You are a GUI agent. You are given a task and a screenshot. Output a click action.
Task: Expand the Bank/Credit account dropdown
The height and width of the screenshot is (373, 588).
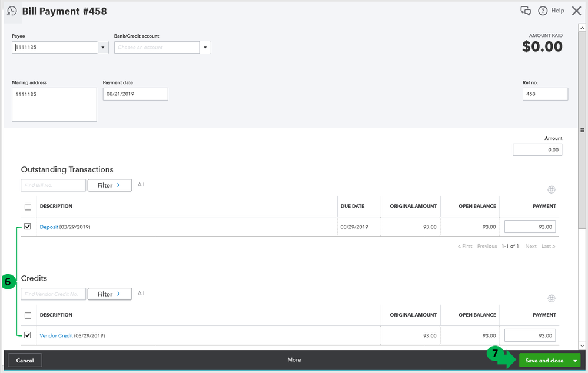(x=205, y=48)
